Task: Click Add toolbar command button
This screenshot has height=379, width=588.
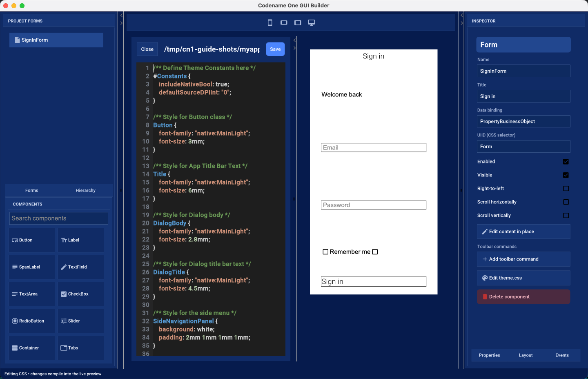Action: click(523, 259)
